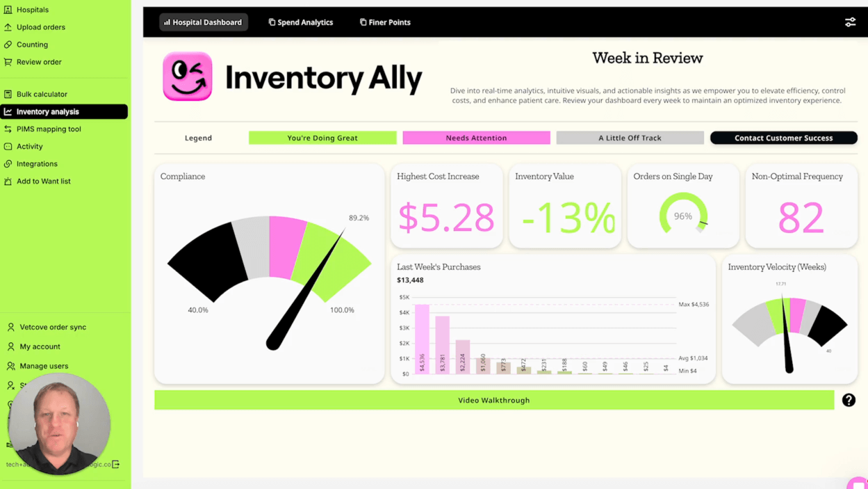868x489 pixels.
Task: Go to the Activity page
Action: (30, 146)
